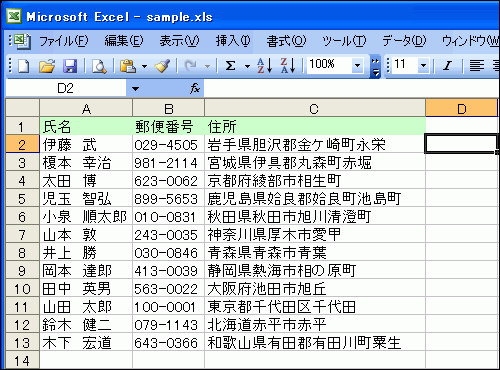Select column C header

(315, 109)
